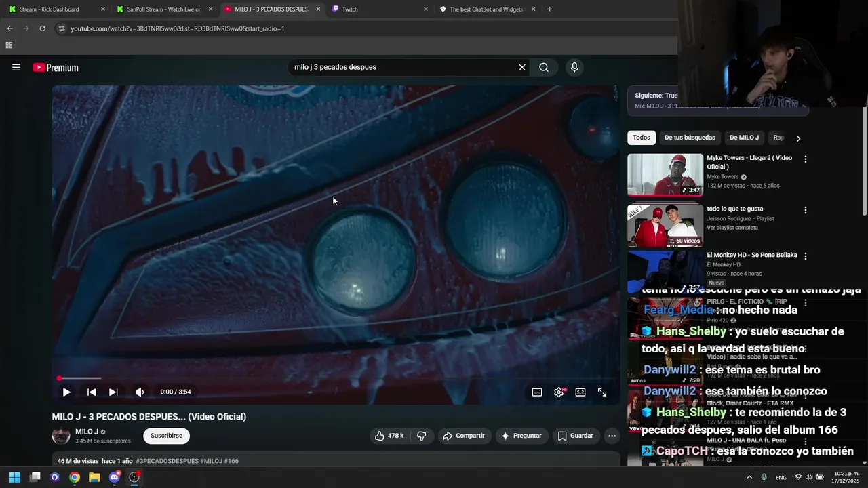Start voice search with the microphone
Image resolution: width=868 pixels, height=488 pixels.
coord(574,67)
